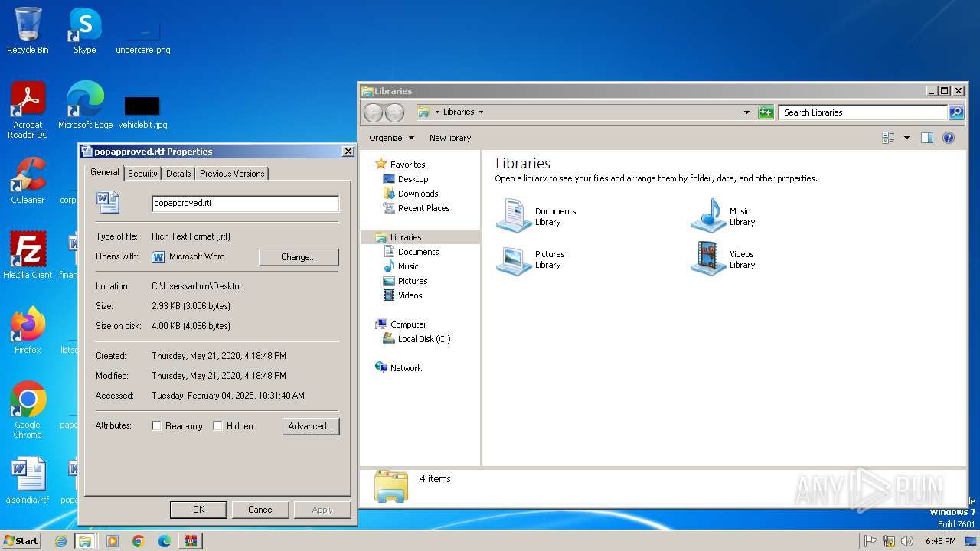Select Libraries in navigation pane

click(406, 237)
